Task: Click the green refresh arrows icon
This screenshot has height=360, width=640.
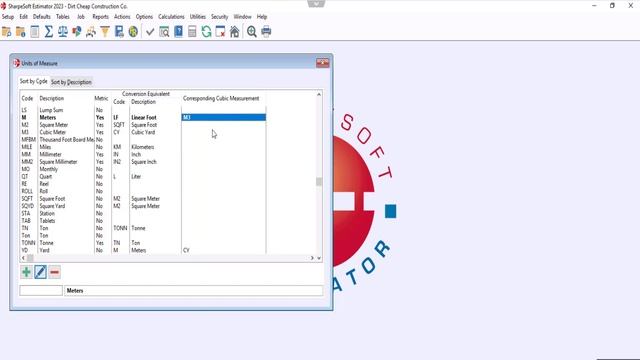Action: tap(206, 31)
